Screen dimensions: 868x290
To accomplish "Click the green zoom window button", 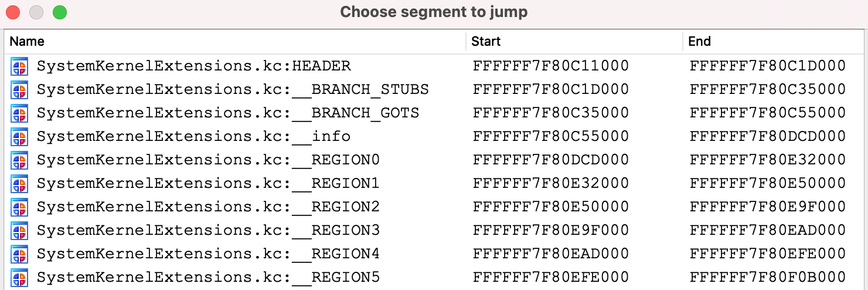I will 59,12.
